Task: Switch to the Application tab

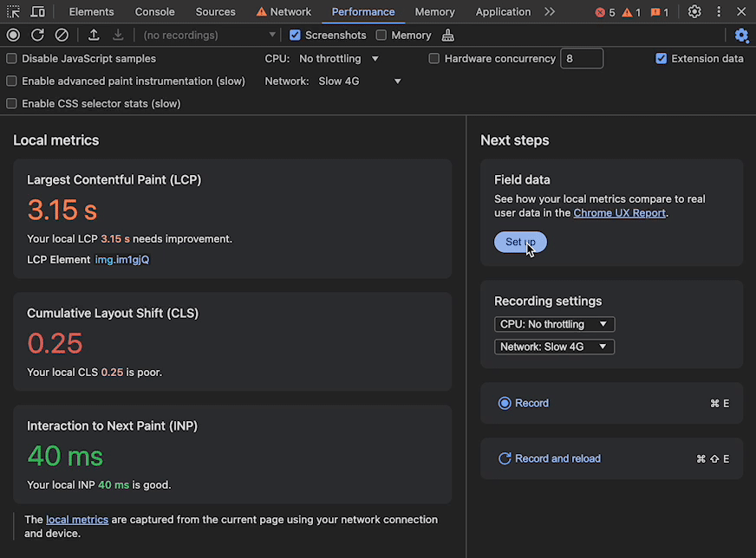Action: (503, 11)
